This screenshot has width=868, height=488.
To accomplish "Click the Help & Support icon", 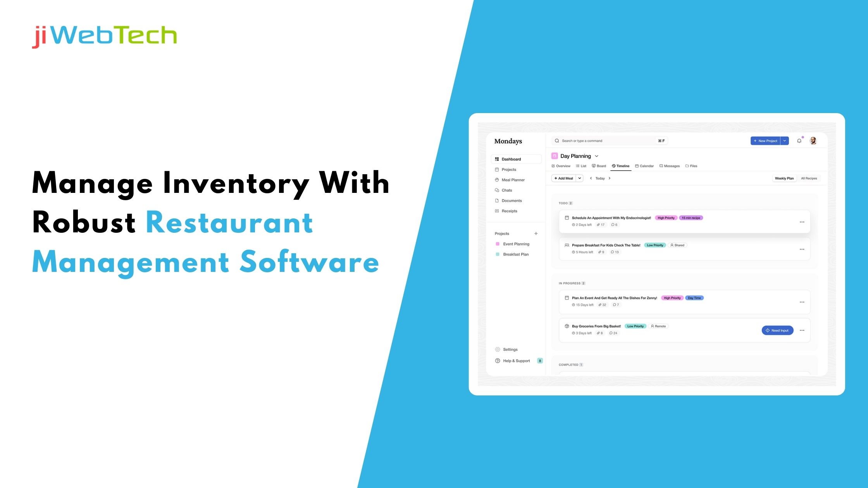I will [498, 360].
